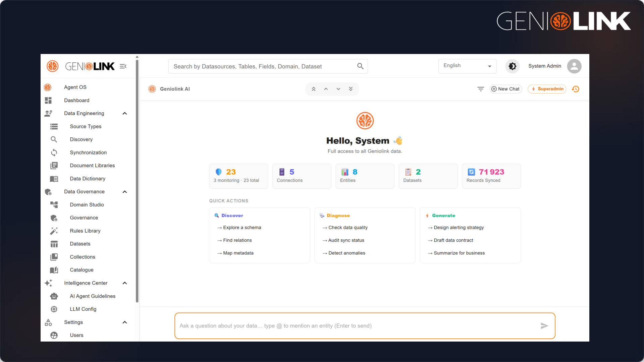Click the Synchronization arrows icon

(54, 153)
